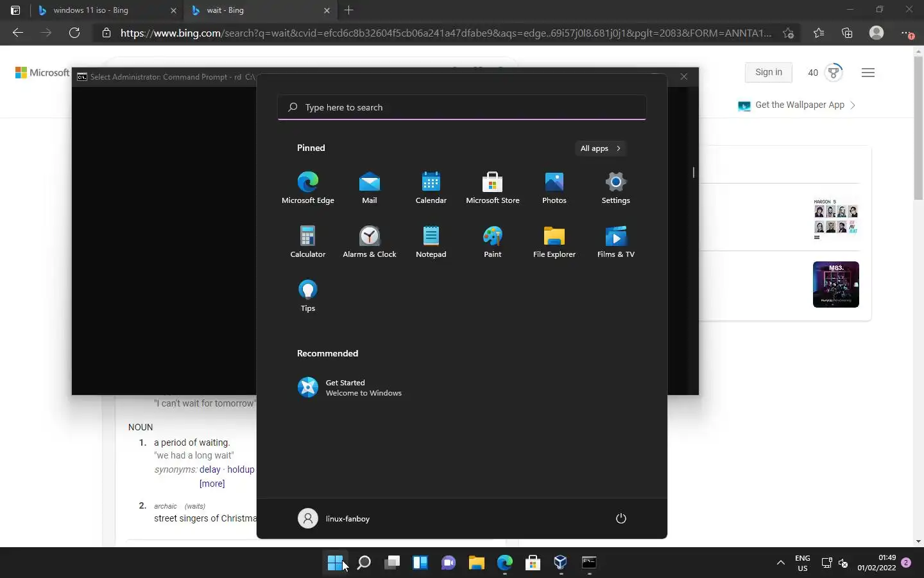Viewport: 924px width, 578px height.
Task: Close the 'windows 11 iso - Bing' tab
Action: click(173, 10)
